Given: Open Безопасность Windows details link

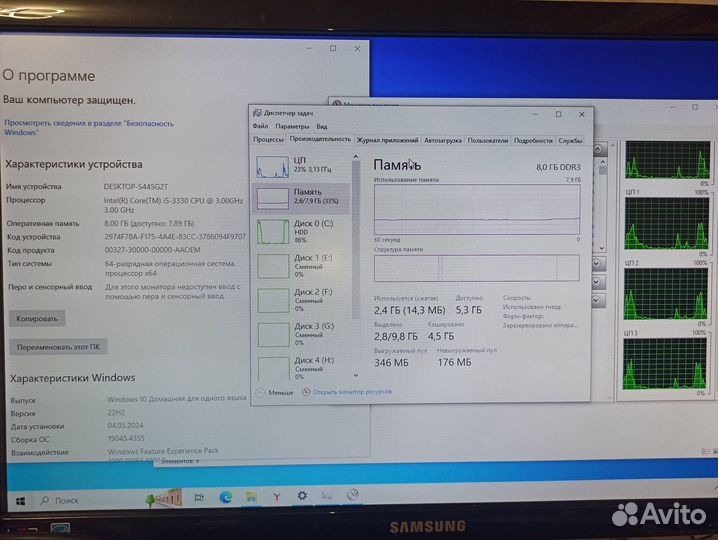Looking at the screenshot, I should pos(89,128).
